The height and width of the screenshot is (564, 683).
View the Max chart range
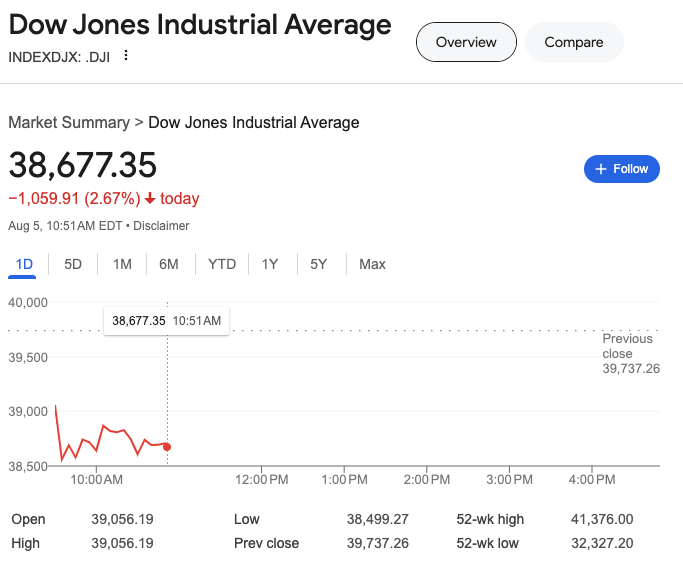pyautogui.click(x=372, y=264)
